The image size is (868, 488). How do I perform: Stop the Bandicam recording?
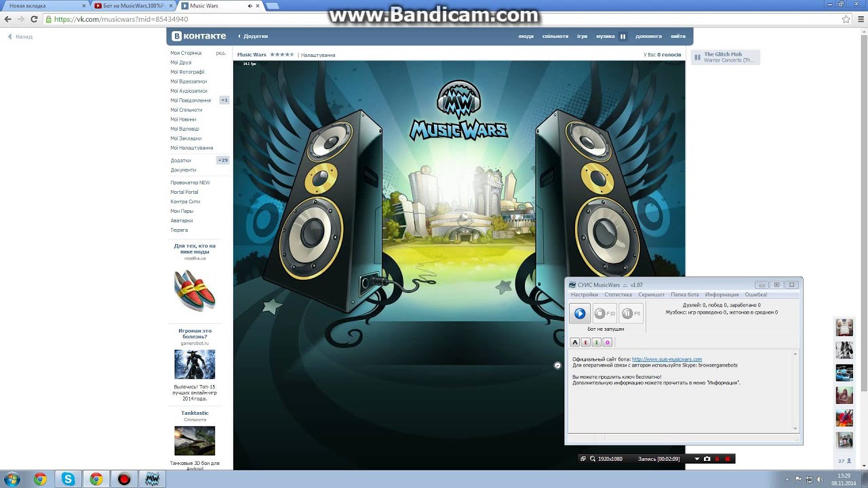pyautogui.click(x=728, y=459)
